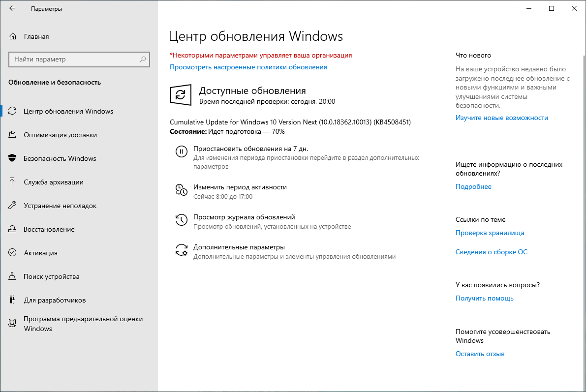Select the Windows Security shield icon
586x392 pixels.
point(11,158)
